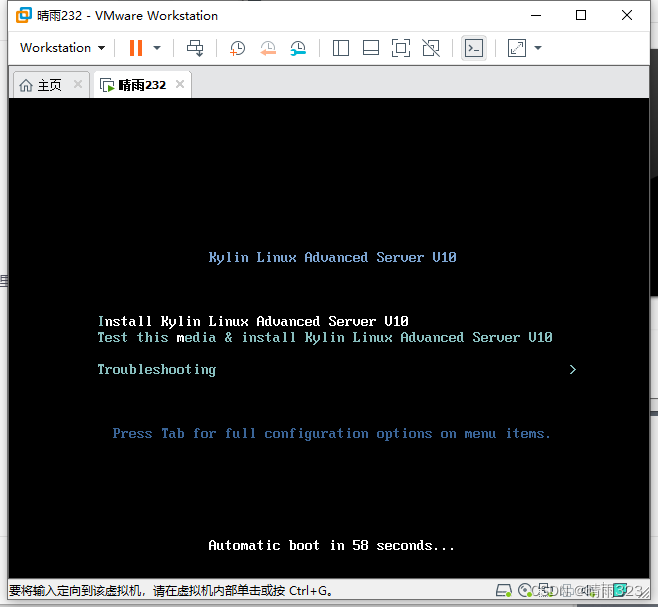
Task: Minimize the VMware Workstation window
Action: point(536,15)
